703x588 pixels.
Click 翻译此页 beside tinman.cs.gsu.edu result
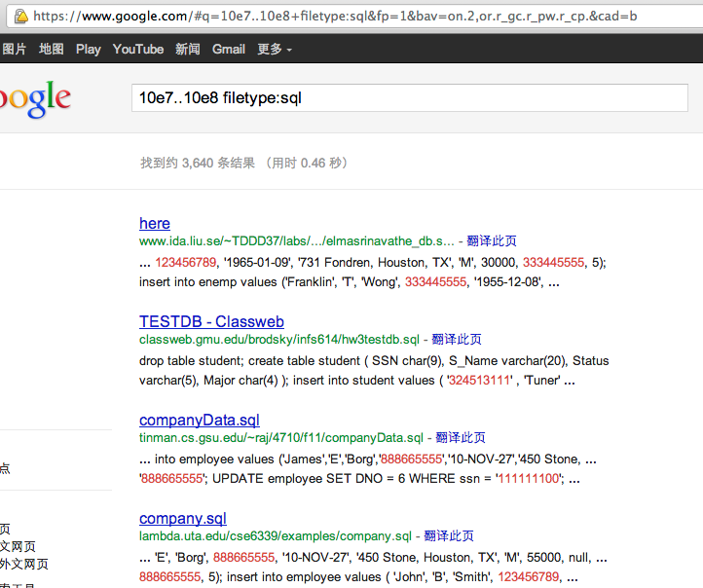pyautogui.click(x=460, y=438)
